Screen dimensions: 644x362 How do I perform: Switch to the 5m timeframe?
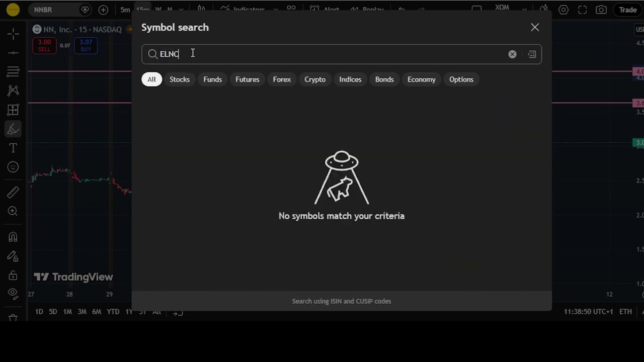point(125,10)
